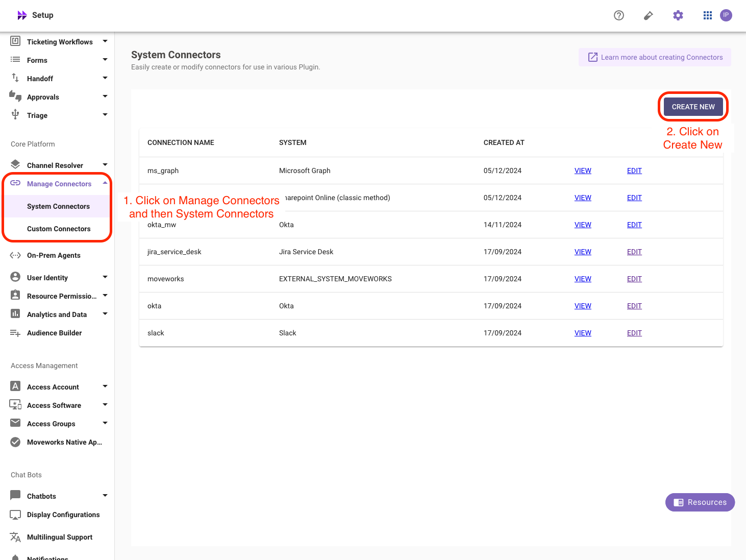
Task: Collapse the Manage Connectors arrow
Action: (x=105, y=183)
